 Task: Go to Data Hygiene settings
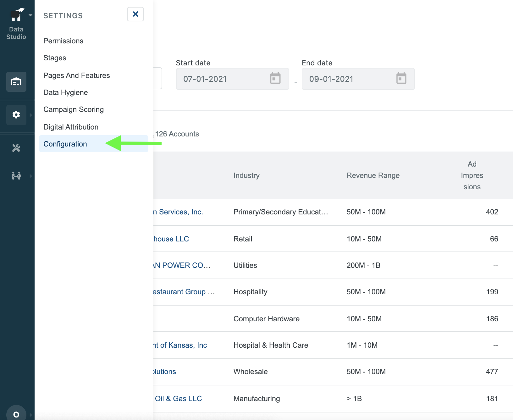point(66,92)
